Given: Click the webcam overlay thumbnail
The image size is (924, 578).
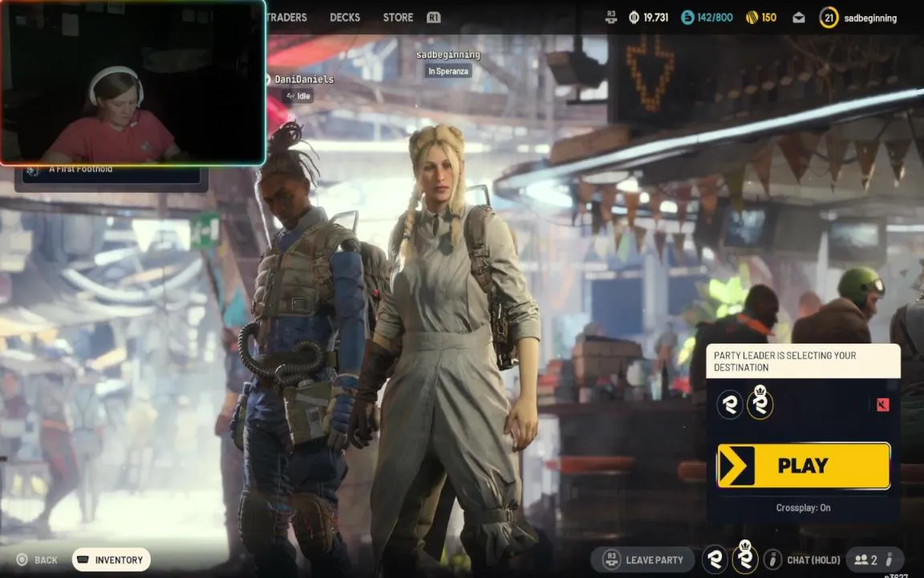Looking at the screenshot, I should 133,83.
